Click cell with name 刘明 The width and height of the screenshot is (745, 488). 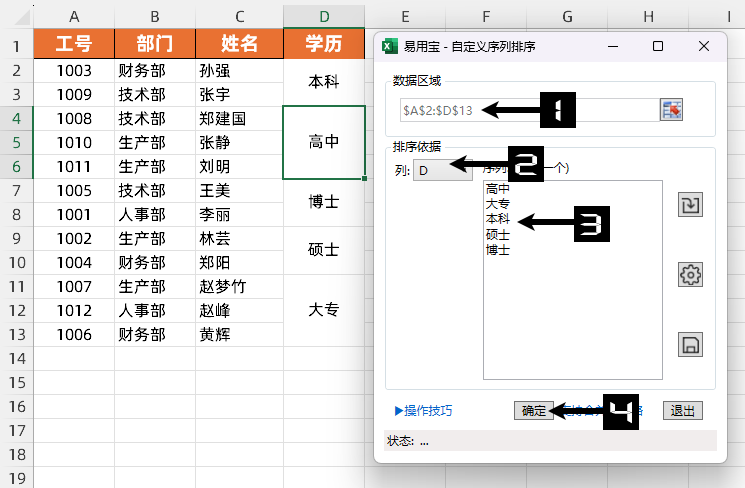239,166
